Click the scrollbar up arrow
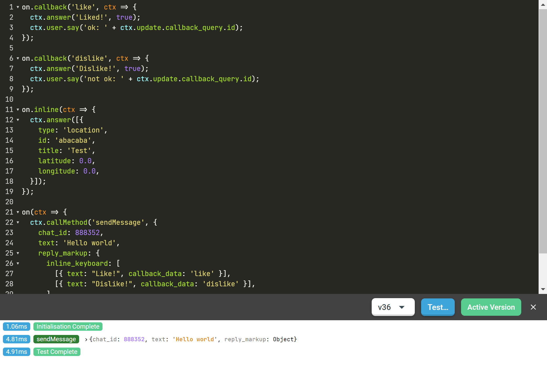This screenshot has width=547, height=392. click(x=543, y=4)
